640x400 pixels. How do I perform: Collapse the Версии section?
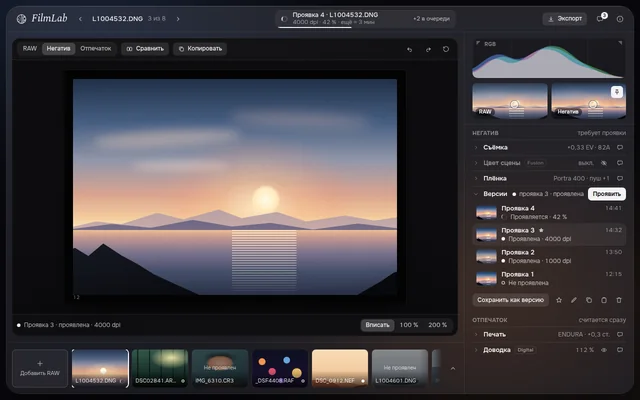476,194
